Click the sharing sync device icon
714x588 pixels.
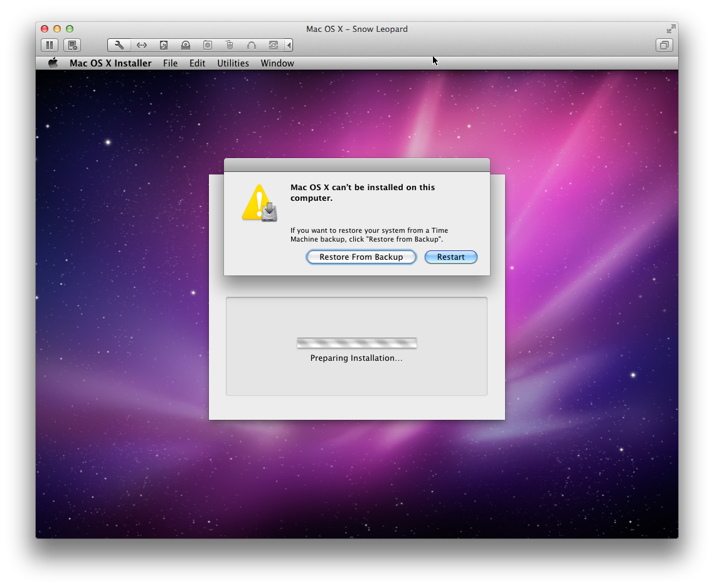(x=273, y=45)
